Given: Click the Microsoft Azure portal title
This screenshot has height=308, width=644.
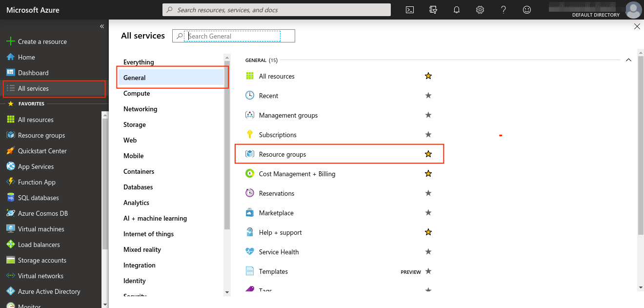Looking at the screenshot, I should pyautogui.click(x=33, y=10).
